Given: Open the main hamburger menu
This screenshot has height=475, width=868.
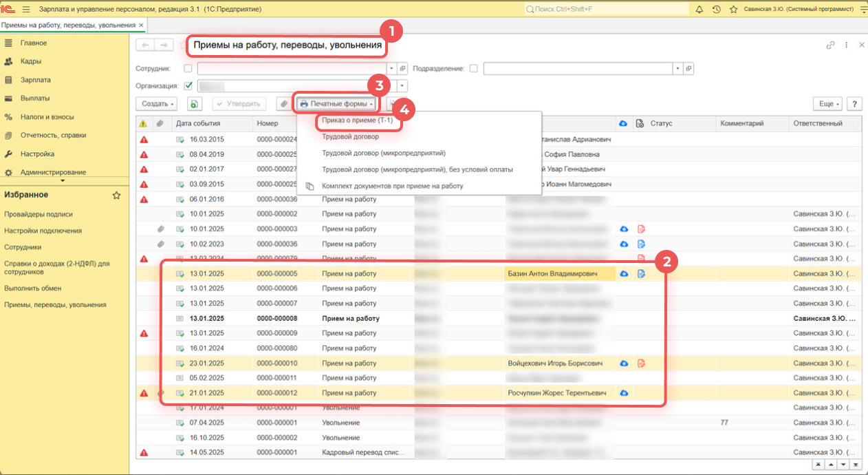Looking at the screenshot, I should pos(27,9).
